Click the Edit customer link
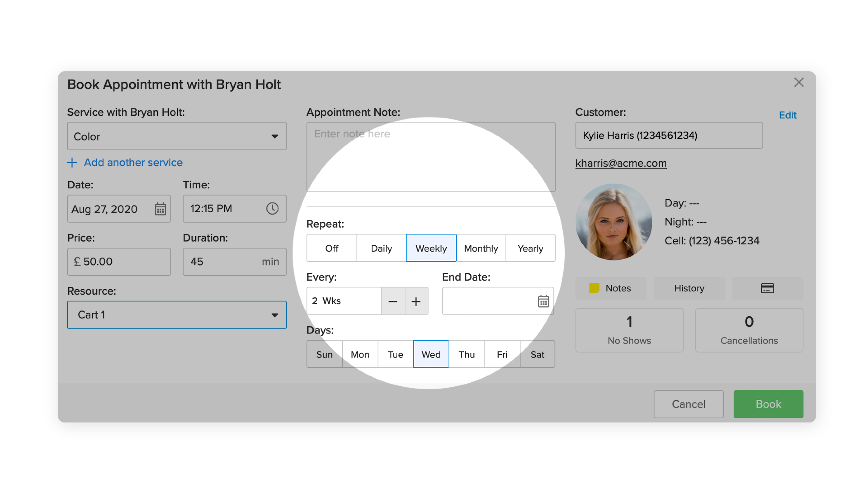The height and width of the screenshot is (488, 868). (x=787, y=115)
